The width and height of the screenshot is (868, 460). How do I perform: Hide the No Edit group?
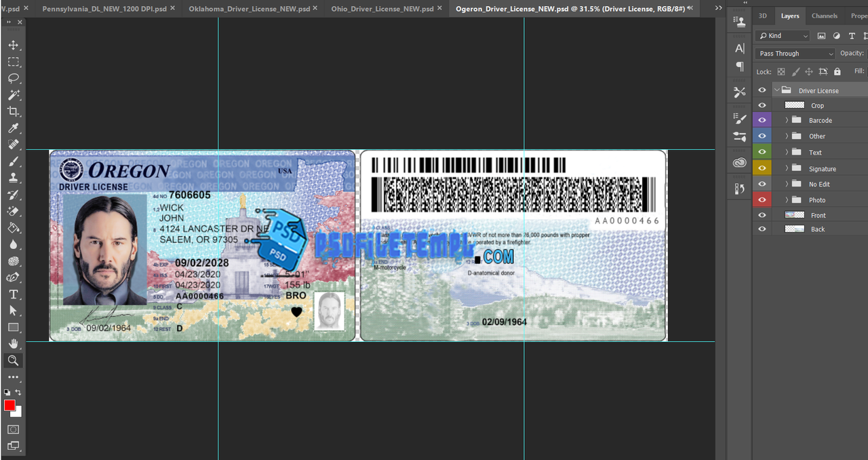click(762, 184)
